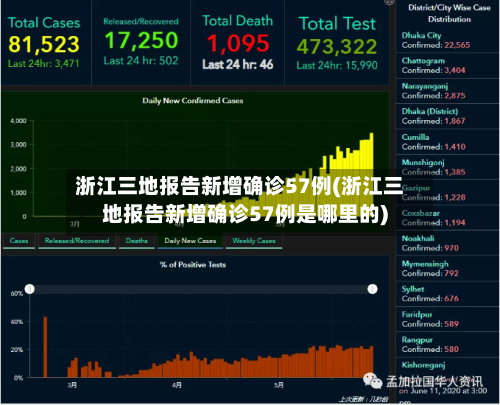Select the Faridpur district entry
Image resolution: width=500 pixels, height=405 pixels.
click(447, 319)
